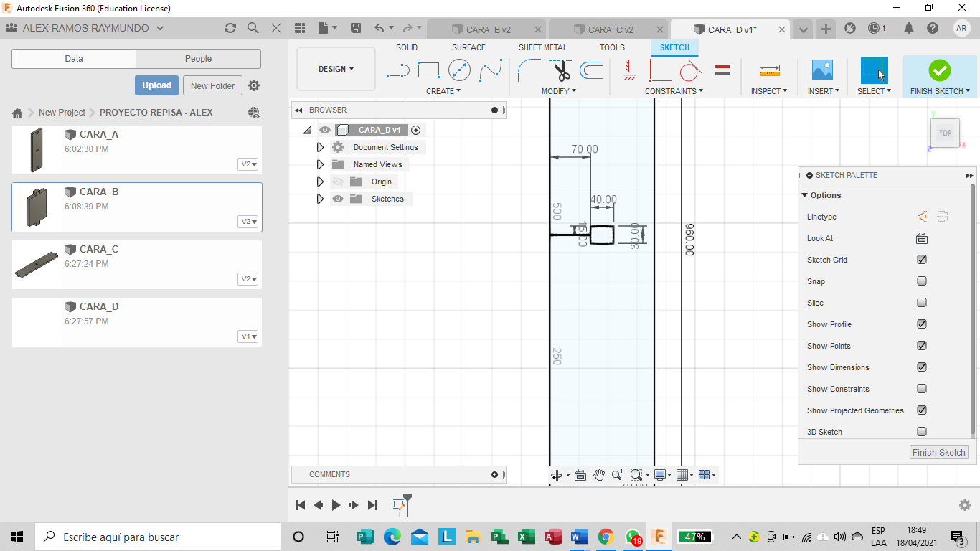Open the DESIGN workspace dropdown
Image resolution: width=980 pixels, height=551 pixels.
tap(336, 69)
